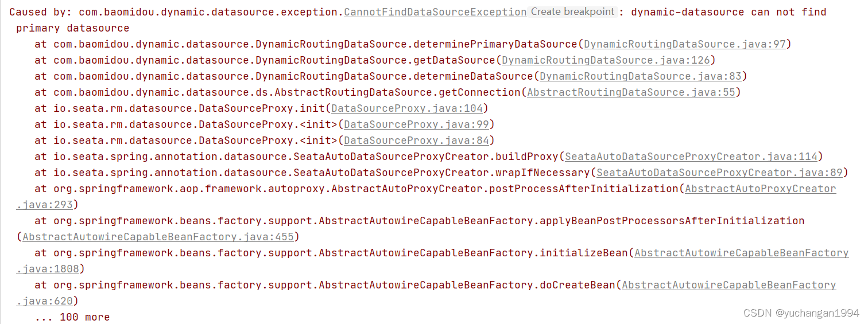Click the Create breakpoint button

tap(572, 12)
